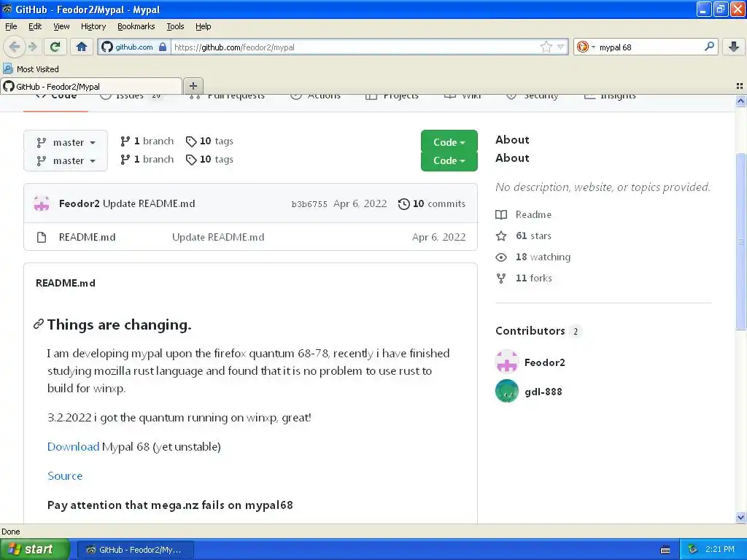Open the View menu
Image resolution: width=747 pixels, height=560 pixels.
pyautogui.click(x=61, y=26)
